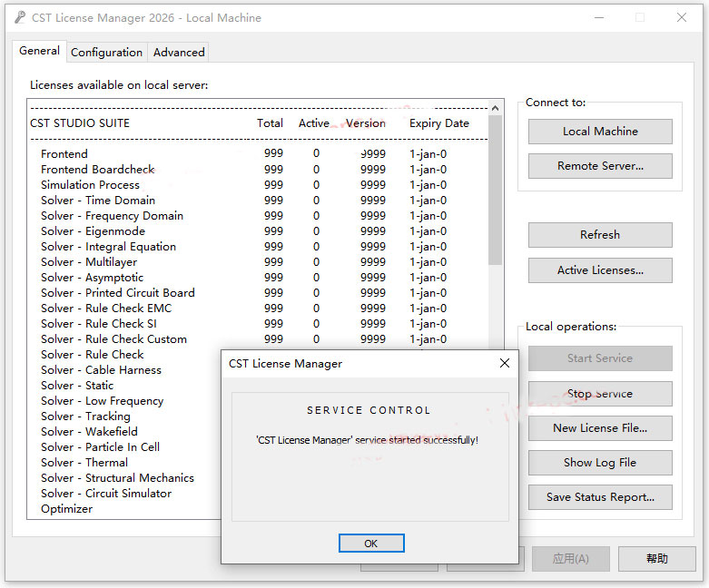Refresh the license list
Image resolution: width=709 pixels, height=588 pixels.
click(600, 235)
